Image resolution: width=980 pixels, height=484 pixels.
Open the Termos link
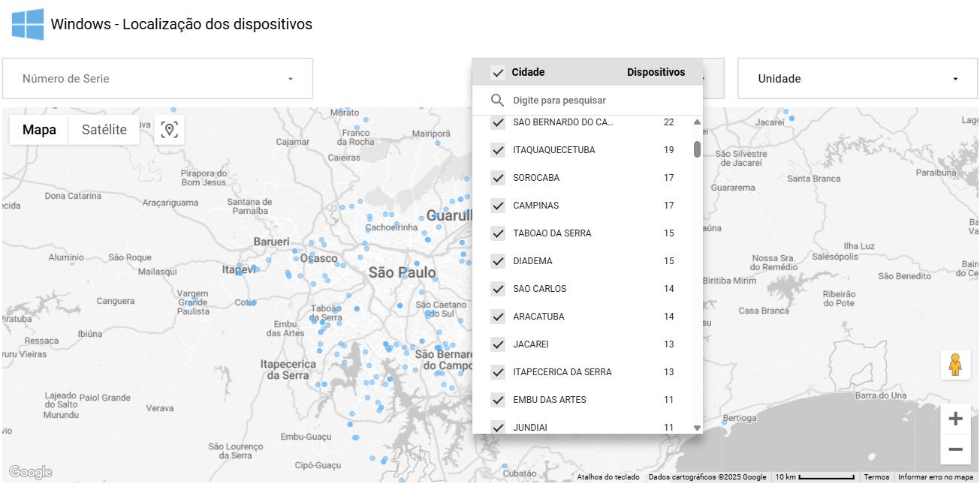876,477
